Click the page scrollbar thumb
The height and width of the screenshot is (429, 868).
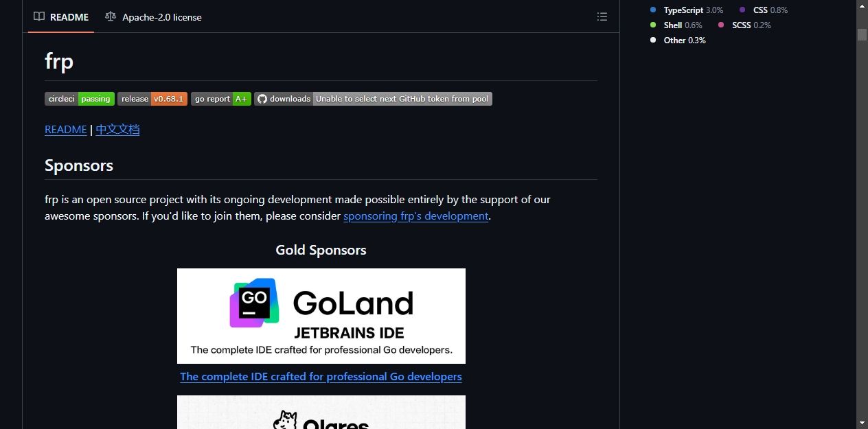click(x=862, y=34)
